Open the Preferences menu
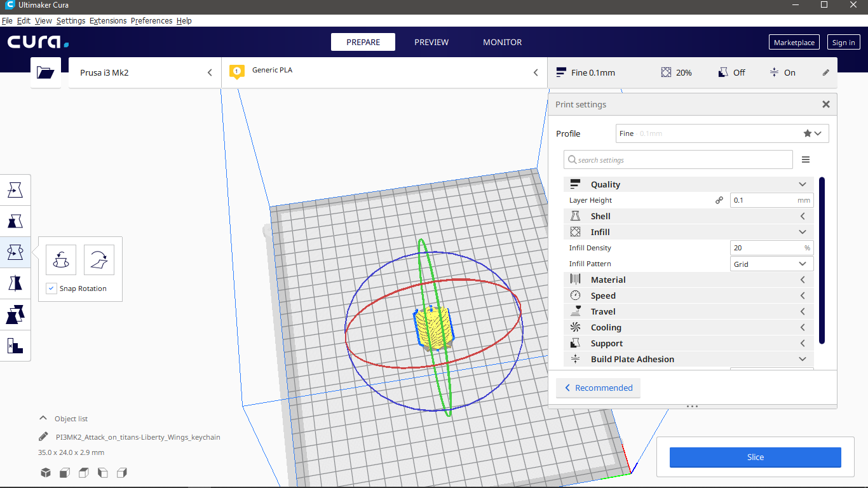 tap(151, 20)
